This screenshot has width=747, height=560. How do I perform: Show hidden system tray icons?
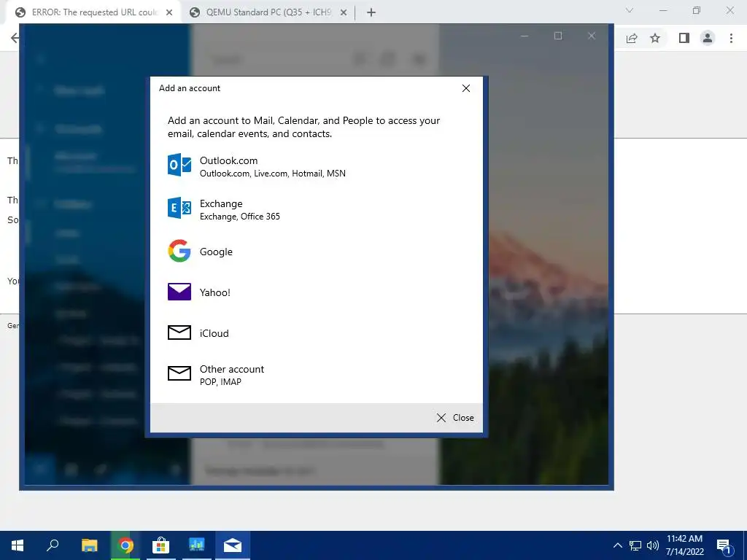pyautogui.click(x=617, y=545)
